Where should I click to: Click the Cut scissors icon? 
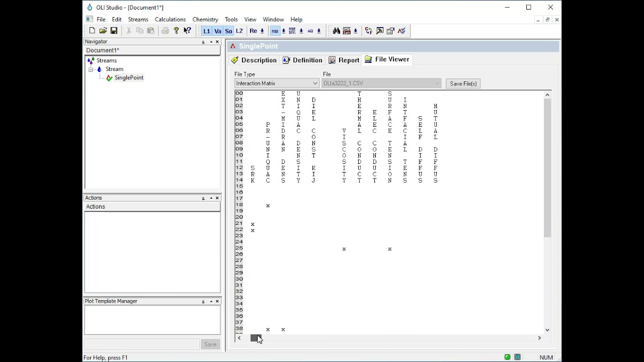click(x=129, y=31)
